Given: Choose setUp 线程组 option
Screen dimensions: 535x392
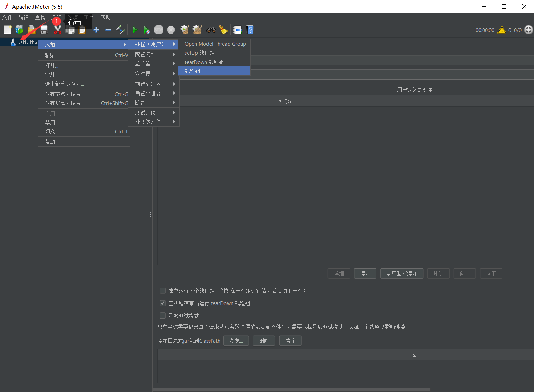Looking at the screenshot, I should (x=214, y=53).
